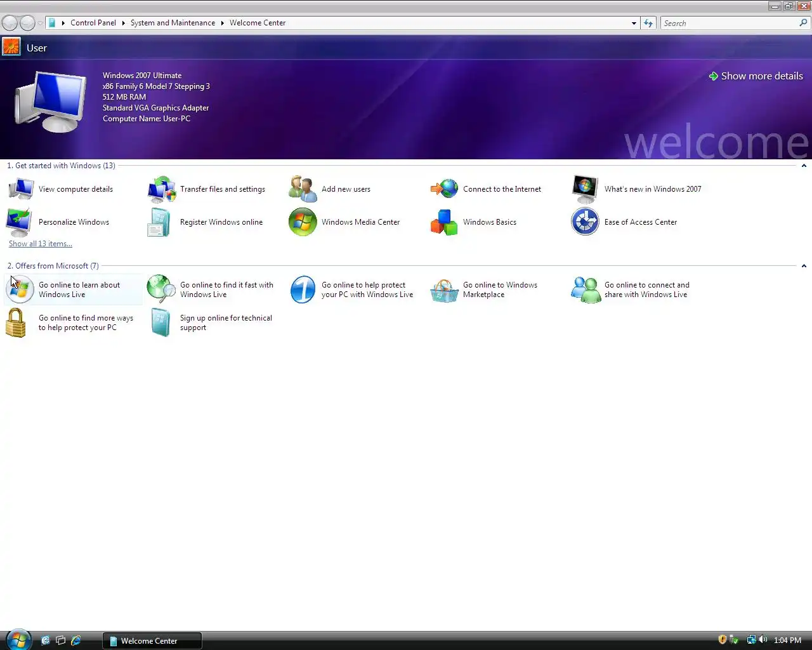The image size is (812, 650).
Task: Collapse the Offers from Microsoft section
Action: click(x=804, y=266)
